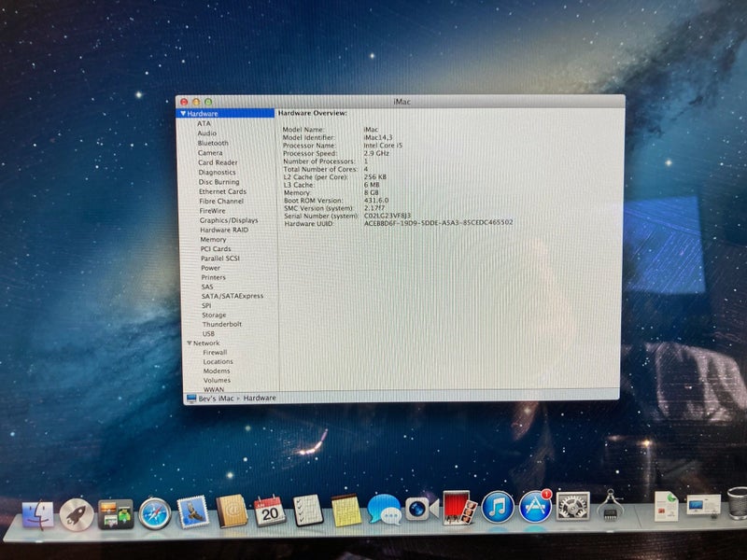Click processor name Intel Core i5
Image resolution: width=747 pixels, height=560 pixels.
coord(383,146)
